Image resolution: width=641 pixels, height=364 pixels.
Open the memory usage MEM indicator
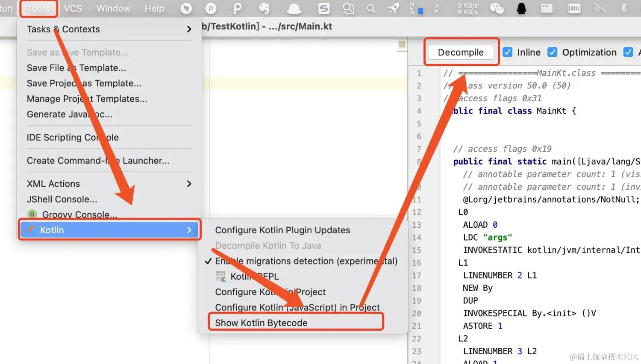(417, 9)
